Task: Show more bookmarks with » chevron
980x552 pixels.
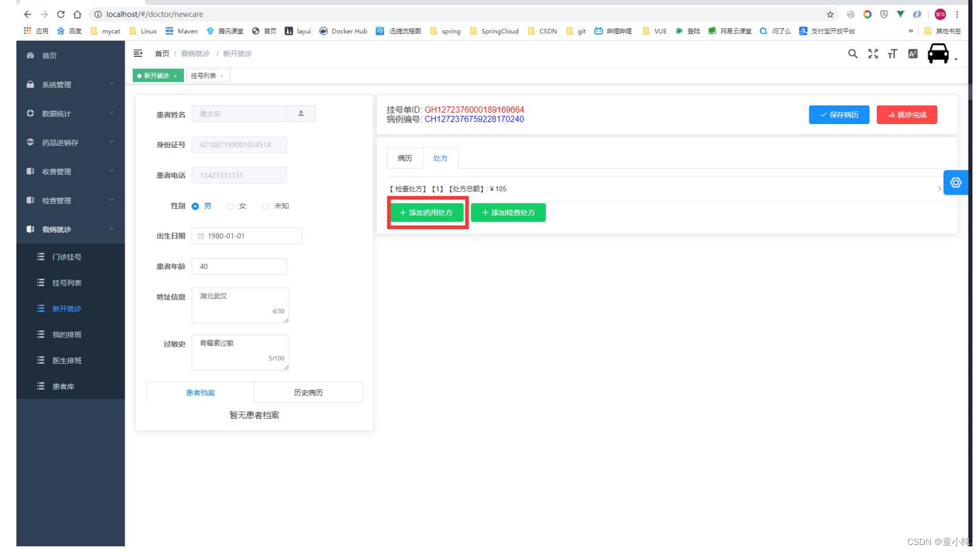Action: 911,31
